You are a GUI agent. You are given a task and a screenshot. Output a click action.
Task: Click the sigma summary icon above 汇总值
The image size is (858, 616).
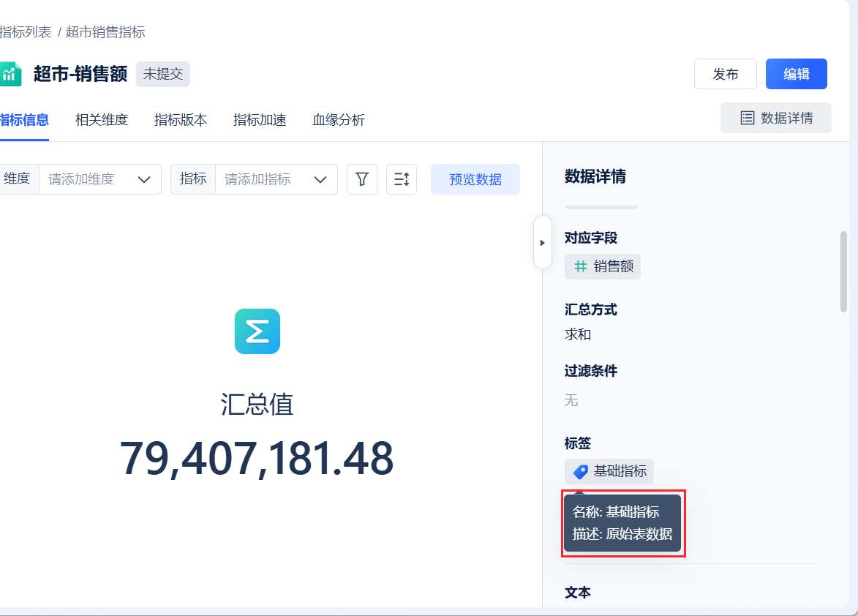click(x=257, y=331)
